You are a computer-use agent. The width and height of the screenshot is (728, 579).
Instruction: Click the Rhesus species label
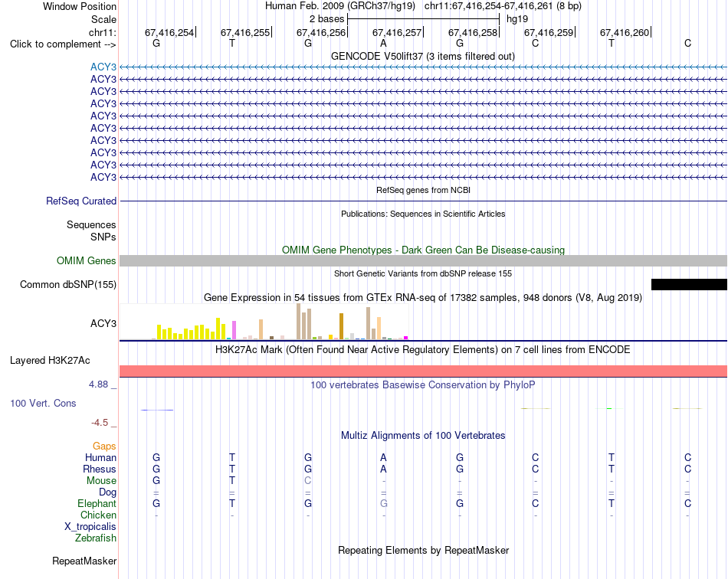(100, 469)
